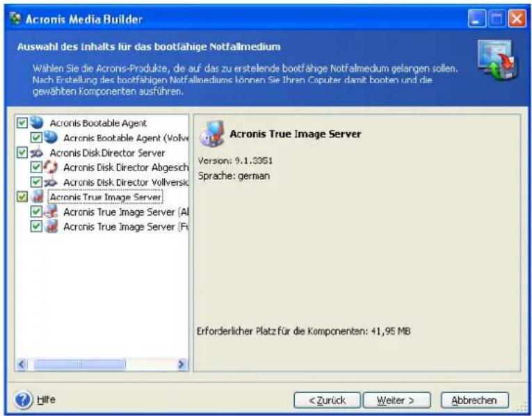Uncheck the Acronis Bootable Agent (Vollve…) child checkbox
Image resolution: width=532 pixels, height=416 pixels.
coord(36,138)
